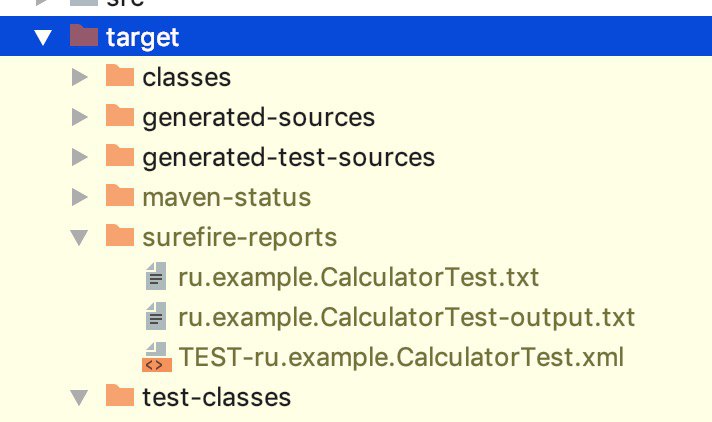Screen dimensions: 712x422
Task: Expand the generated-sources folder arrow
Action: coord(79,117)
